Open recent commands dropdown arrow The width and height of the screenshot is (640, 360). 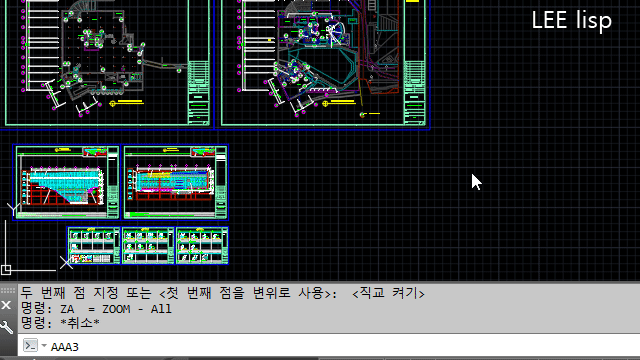click(44, 346)
